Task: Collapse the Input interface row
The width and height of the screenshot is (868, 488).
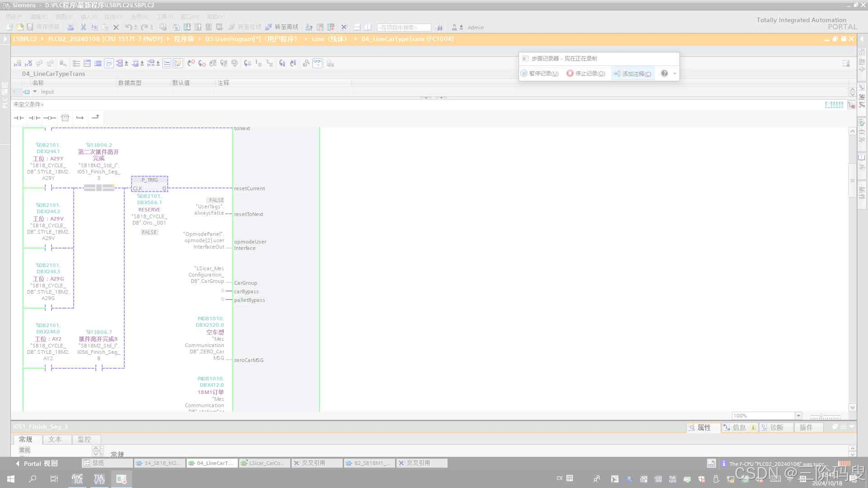Action: pos(35,92)
